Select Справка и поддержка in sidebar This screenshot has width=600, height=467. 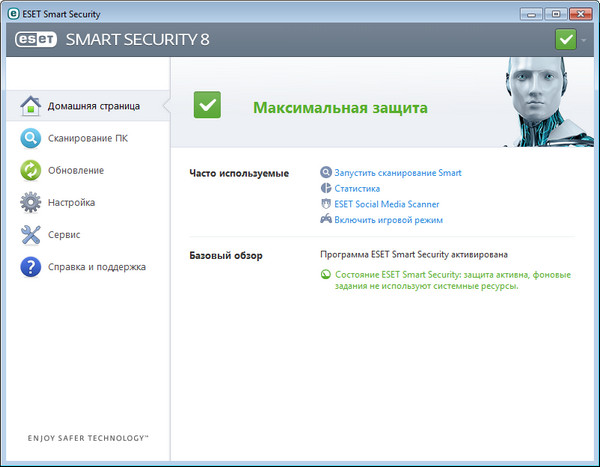click(x=96, y=266)
